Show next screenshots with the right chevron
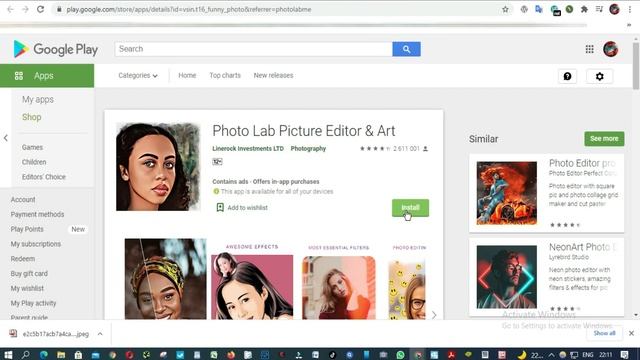This screenshot has height=360, width=640. pos(434,315)
